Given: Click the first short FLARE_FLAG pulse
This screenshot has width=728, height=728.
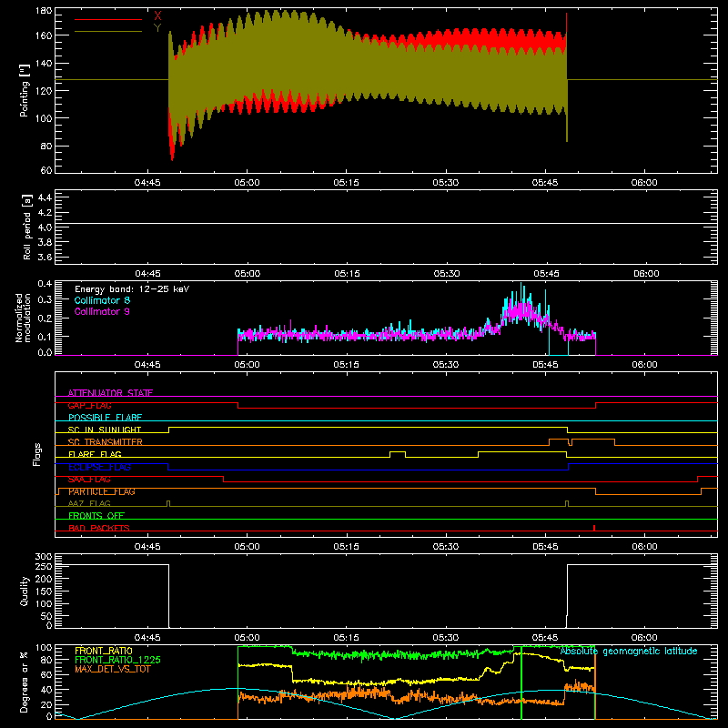Looking at the screenshot, I should tap(398, 453).
